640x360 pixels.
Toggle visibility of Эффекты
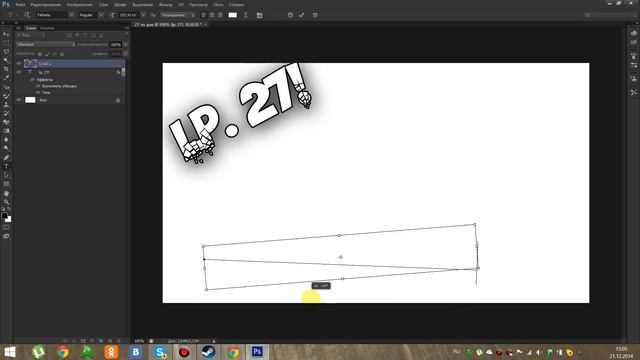33,80
